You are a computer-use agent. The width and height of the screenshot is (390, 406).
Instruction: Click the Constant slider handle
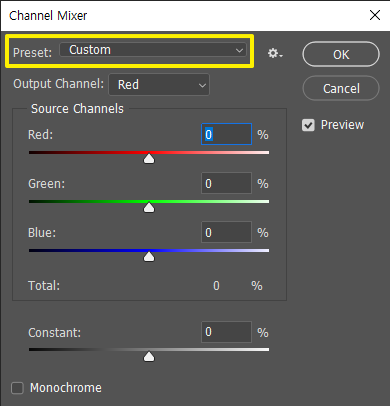coord(149,356)
